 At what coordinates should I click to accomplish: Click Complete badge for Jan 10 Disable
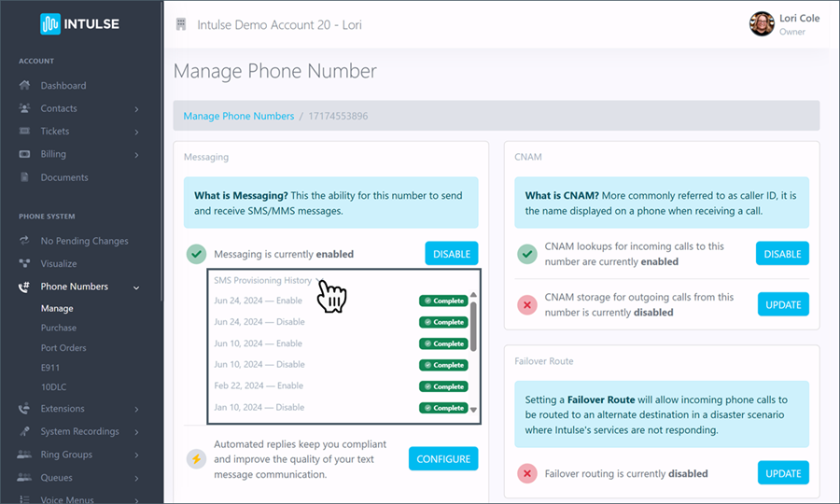443,408
